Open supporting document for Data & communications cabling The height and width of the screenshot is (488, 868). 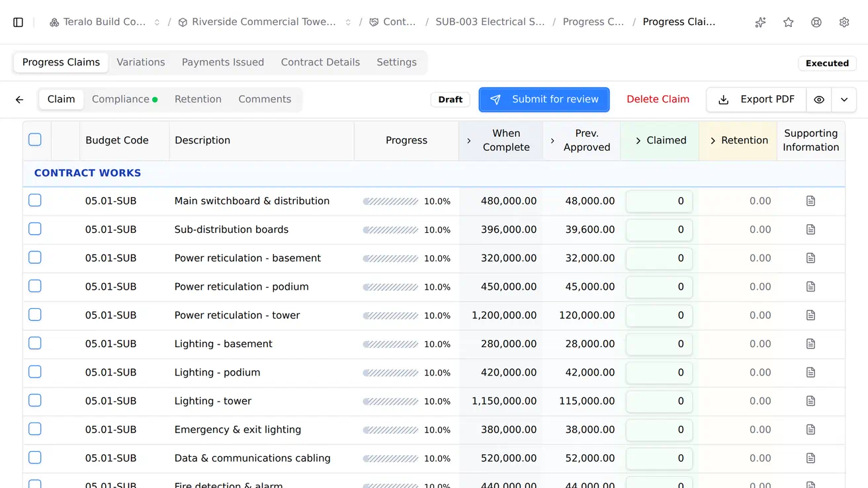pos(811,458)
